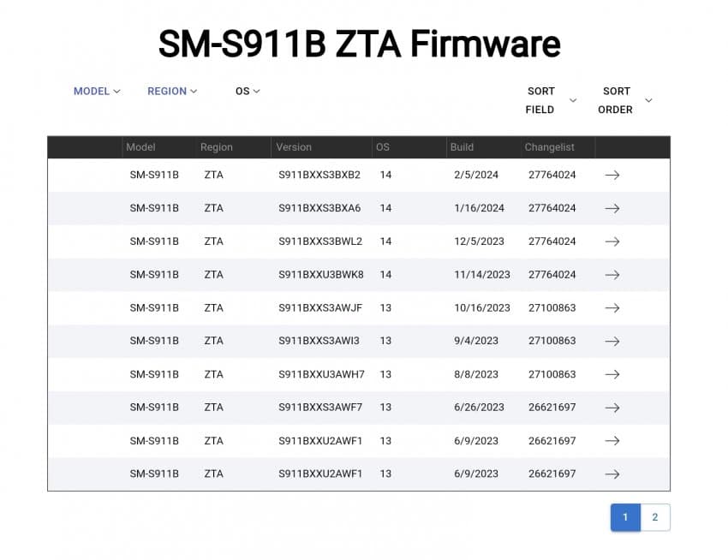Open arrow for firmware S911BXXU3BWK8
The width and height of the screenshot is (728, 560).
click(x=612, y=275)
